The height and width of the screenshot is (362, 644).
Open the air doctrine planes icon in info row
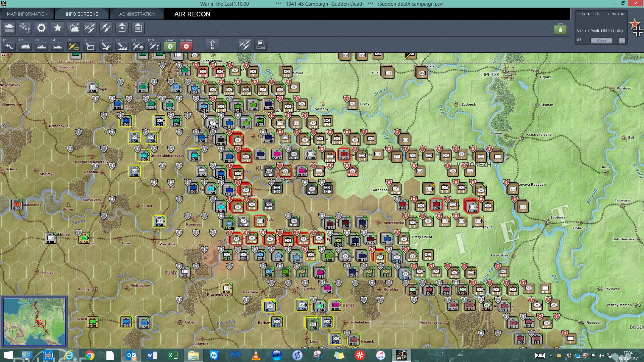90,28
